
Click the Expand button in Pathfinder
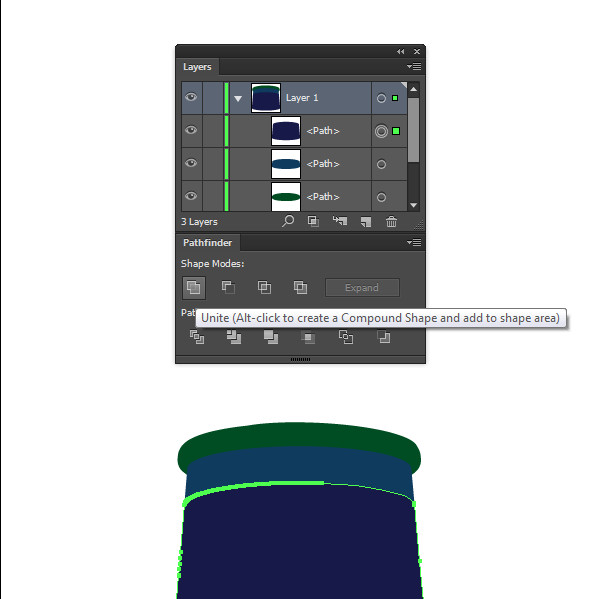tap(362, 288)
